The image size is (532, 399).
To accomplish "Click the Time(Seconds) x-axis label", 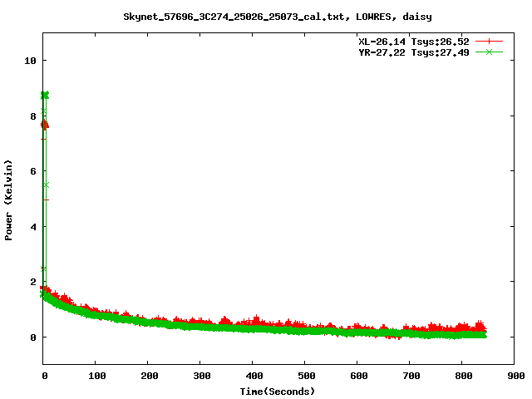I will [278, 392].
